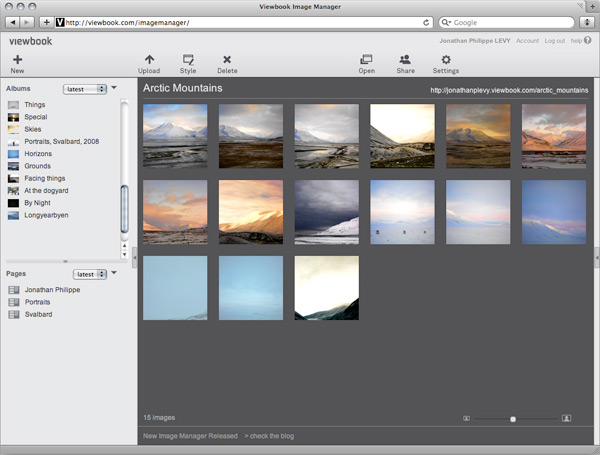The width and height of the screenshot is (600, 455).
Task: Click the Arctic Mountains album title
Action: (183, 88)
